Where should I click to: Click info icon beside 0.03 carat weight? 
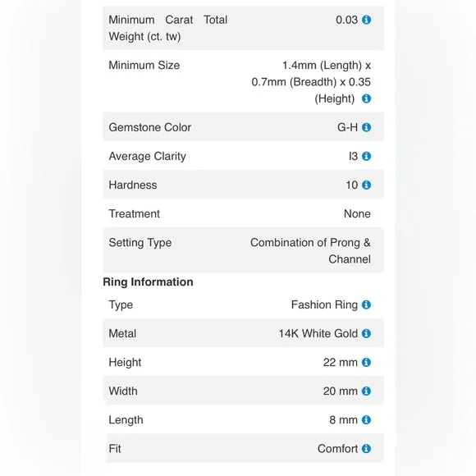pyautogui.click(x=366, y=20)
